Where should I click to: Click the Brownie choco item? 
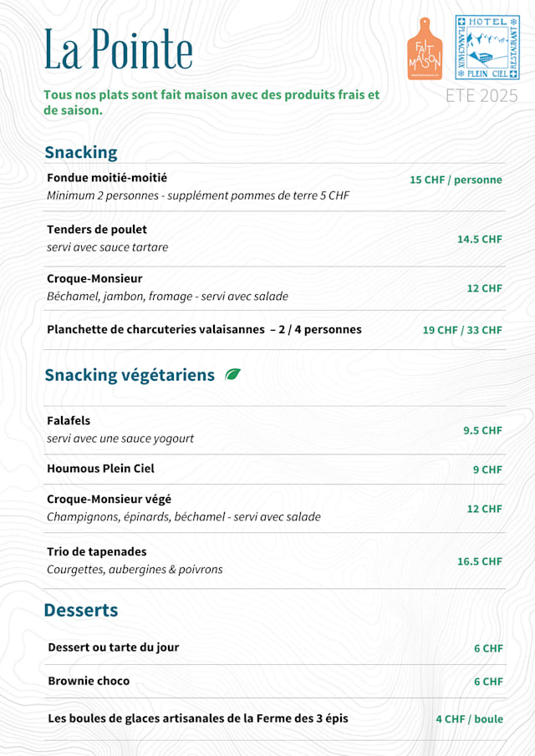coord(89,681)
